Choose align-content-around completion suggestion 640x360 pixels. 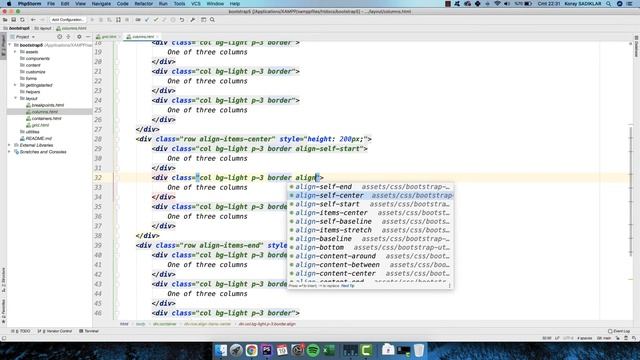tap(370, 256)
